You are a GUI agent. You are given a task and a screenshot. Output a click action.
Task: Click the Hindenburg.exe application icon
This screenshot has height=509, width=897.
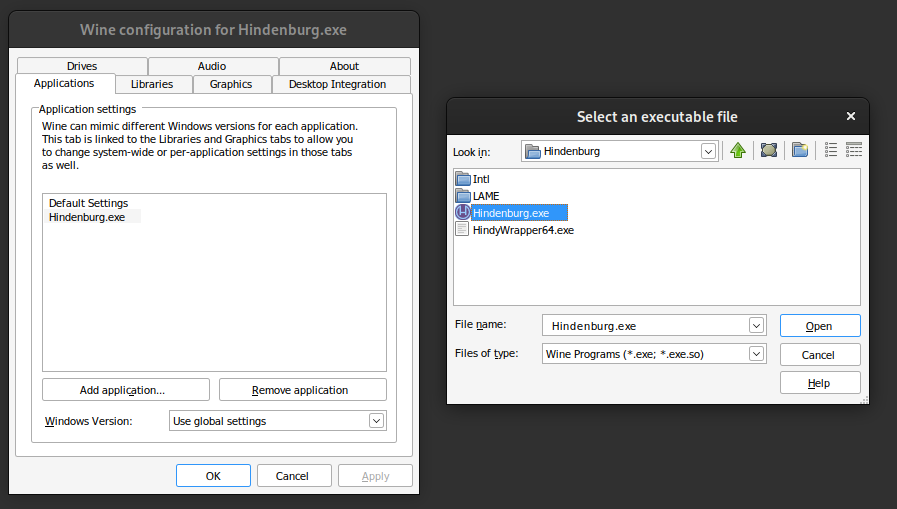463,212
